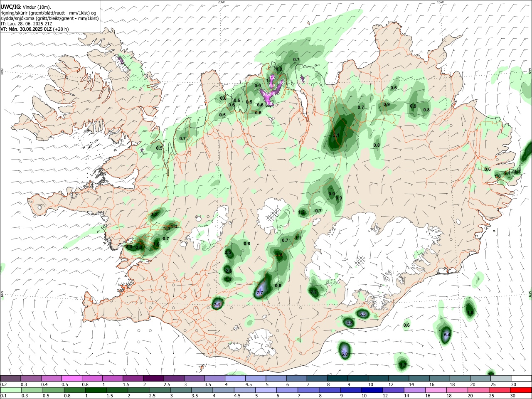Click the 15W longitude label
532x399 pixels.
(x=440, y=2)
